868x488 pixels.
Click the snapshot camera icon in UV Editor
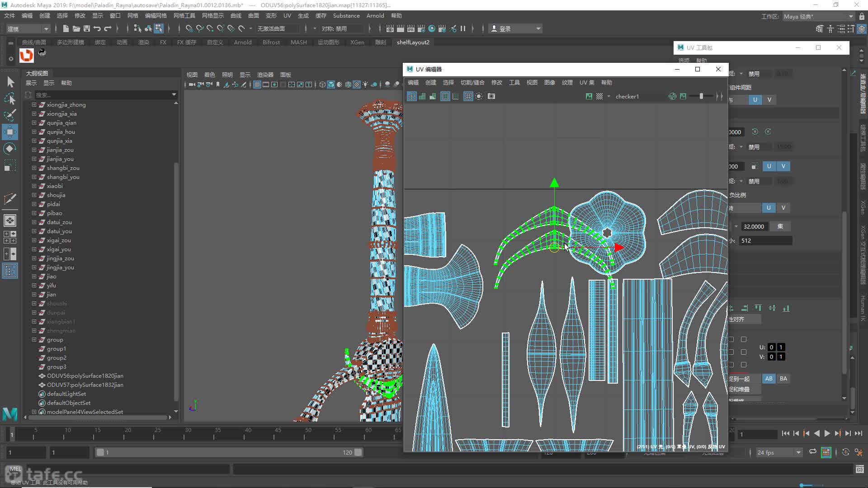tap(491, 96)
